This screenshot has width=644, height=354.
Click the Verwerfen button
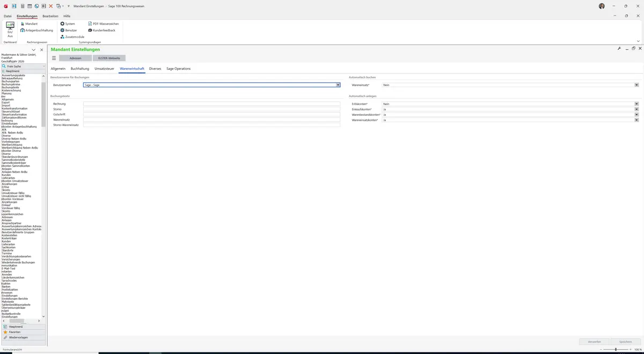[x=595, y=341]
